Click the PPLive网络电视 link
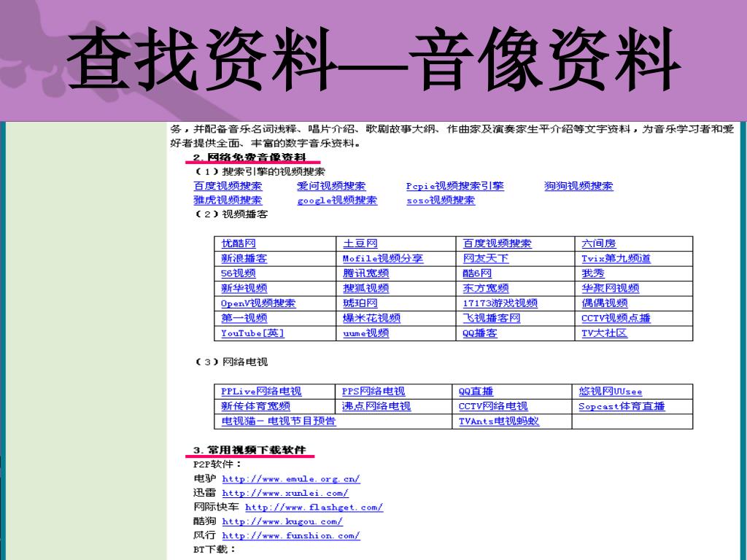This screenshot has width=747, height=560. (x=261, y=392)
